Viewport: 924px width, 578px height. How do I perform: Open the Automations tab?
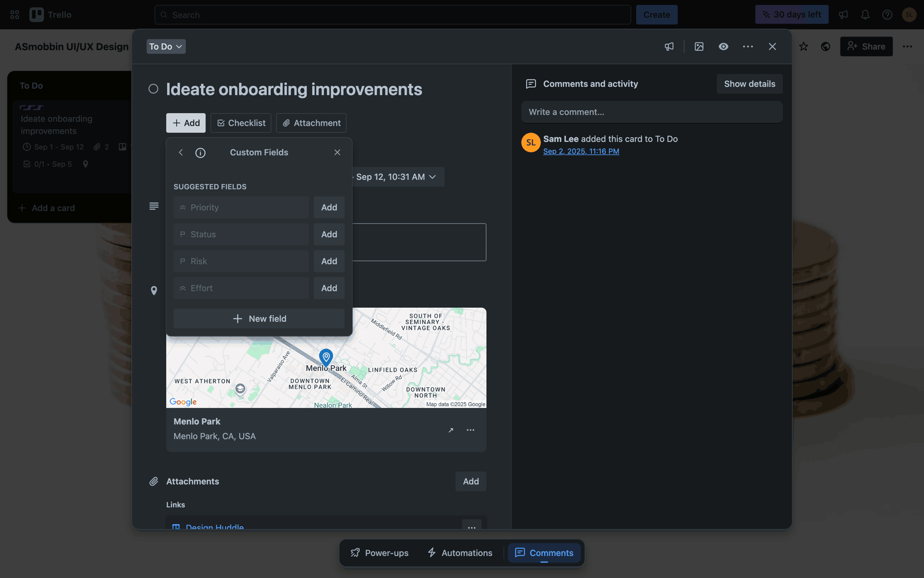460,553
